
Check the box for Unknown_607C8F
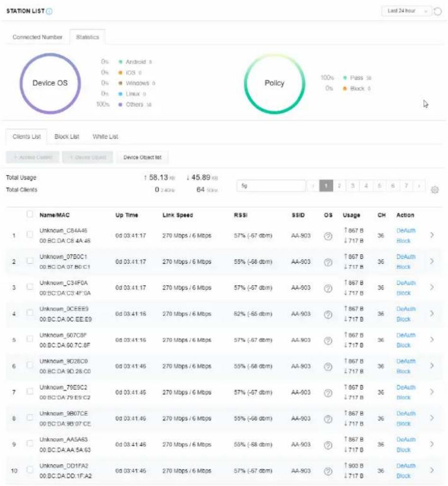[x=30, y=339]
